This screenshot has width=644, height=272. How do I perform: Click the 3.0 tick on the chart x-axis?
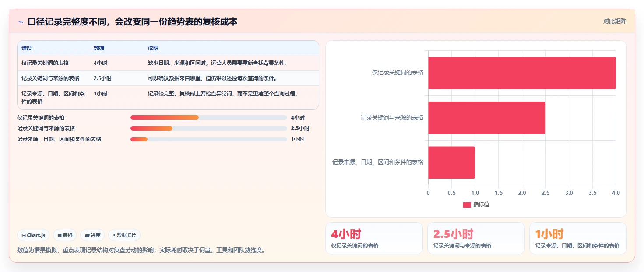point(569,193)
